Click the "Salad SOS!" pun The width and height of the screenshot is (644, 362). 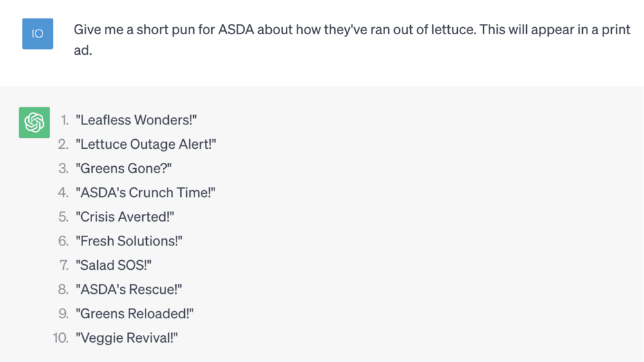pyautogui.click(x=113, y=265)
